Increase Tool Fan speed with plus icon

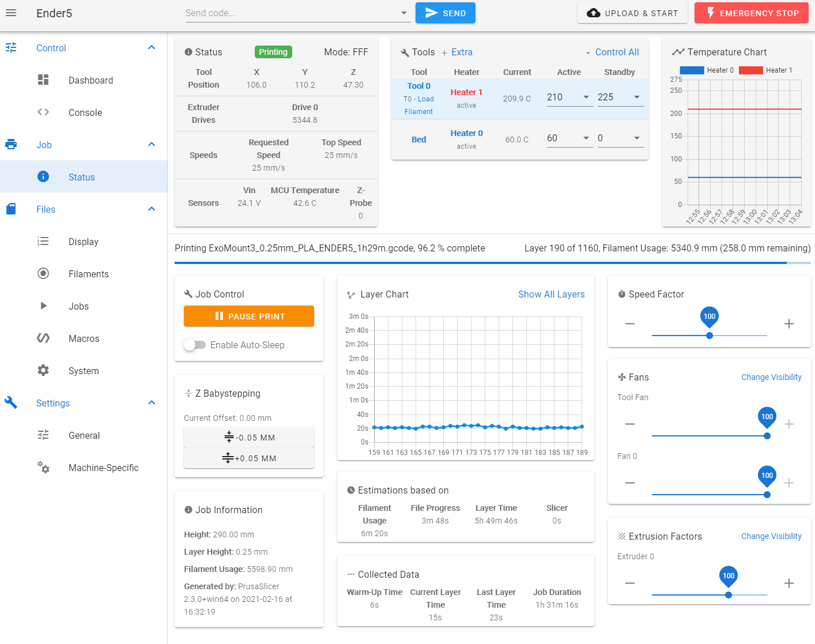[x=789, y=424]
